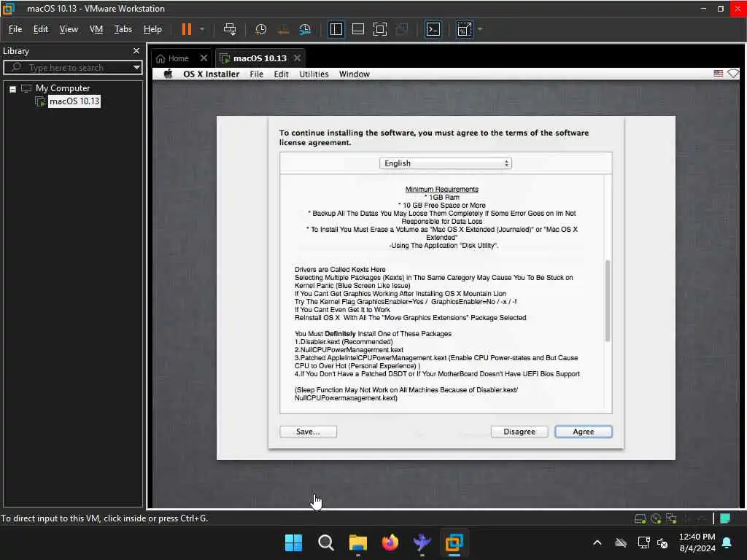Click the network tray icon

click(x=643, y=542)
